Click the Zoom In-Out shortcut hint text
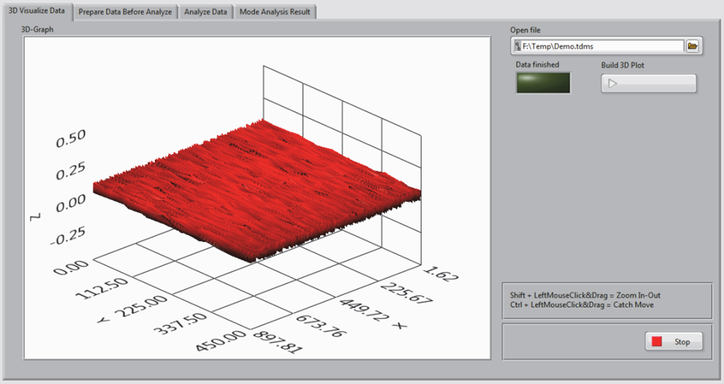Image resolution: width=724 pixels, height=384 pixels. pos(585,295)
